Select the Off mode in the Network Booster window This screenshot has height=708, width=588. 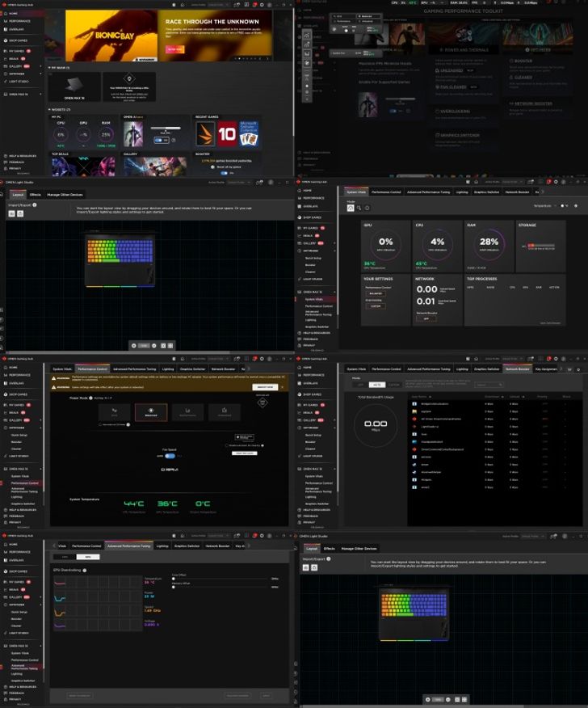point(360,385)
